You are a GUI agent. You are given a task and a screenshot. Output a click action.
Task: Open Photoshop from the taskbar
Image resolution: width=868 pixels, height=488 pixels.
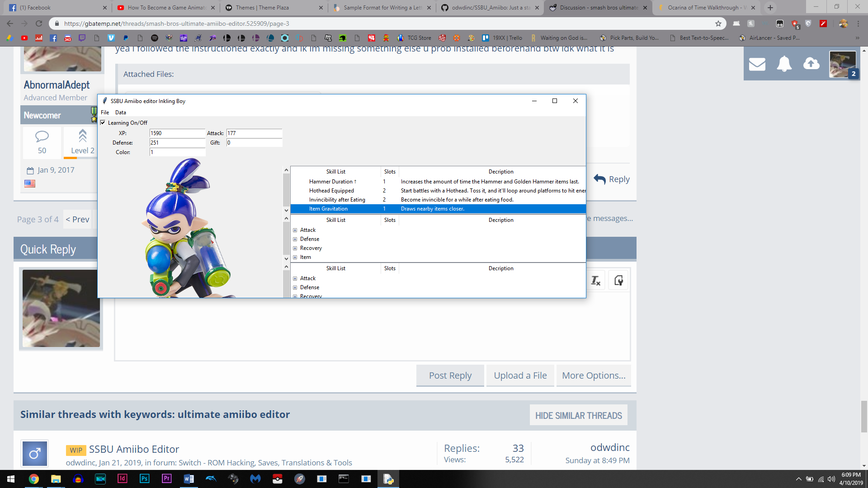coord(145,479)
